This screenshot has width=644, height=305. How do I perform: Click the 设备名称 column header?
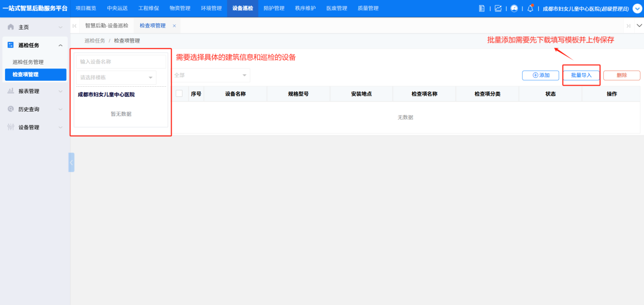pos(235,94)
